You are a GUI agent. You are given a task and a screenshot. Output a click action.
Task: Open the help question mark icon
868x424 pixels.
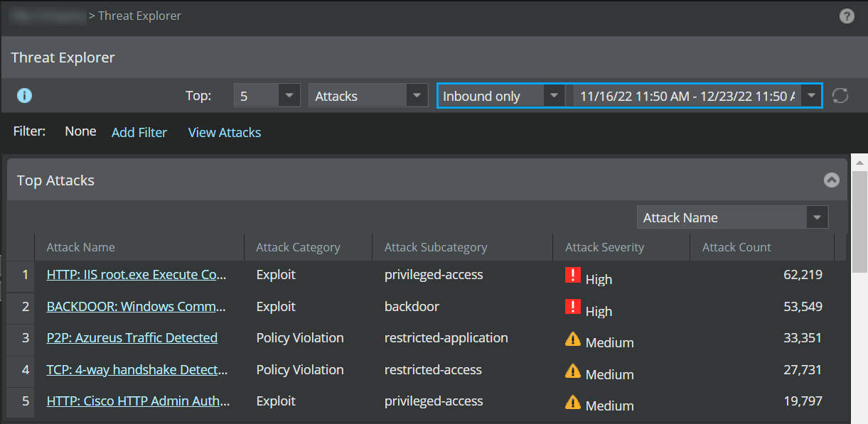pyautogui.click(x=847, y=16)
